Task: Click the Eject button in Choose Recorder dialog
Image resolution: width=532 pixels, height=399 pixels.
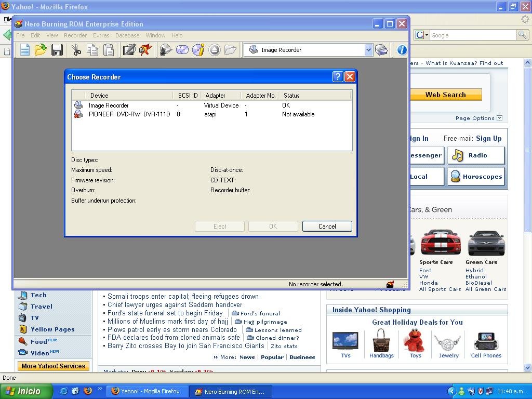Action: point(220,227)
